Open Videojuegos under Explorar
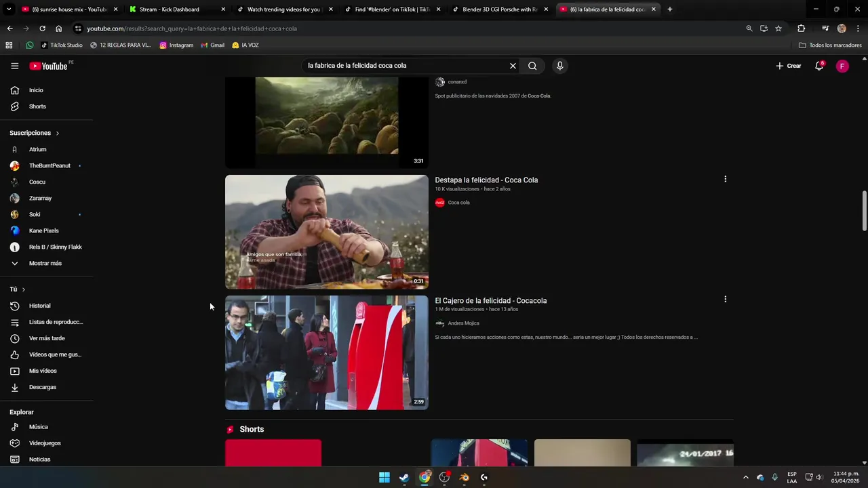Screen dimensions: 868x488 click(x=45, y=443)
